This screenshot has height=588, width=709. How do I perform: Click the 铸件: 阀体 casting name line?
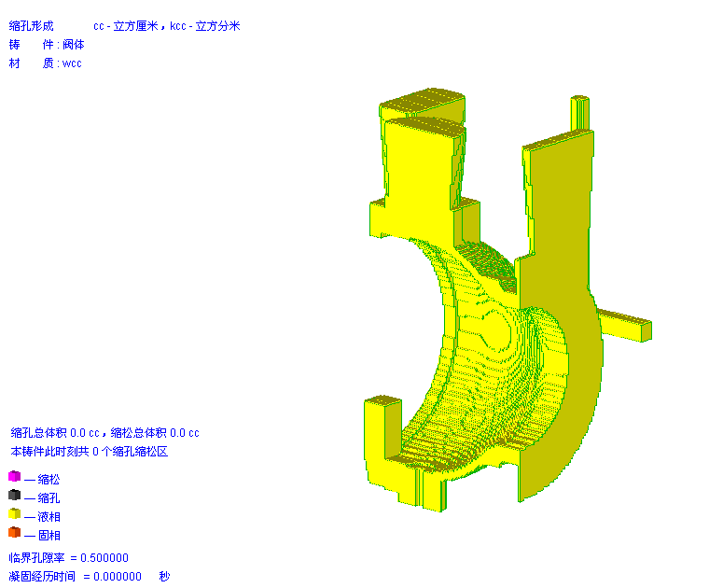(x=47, y=45)
